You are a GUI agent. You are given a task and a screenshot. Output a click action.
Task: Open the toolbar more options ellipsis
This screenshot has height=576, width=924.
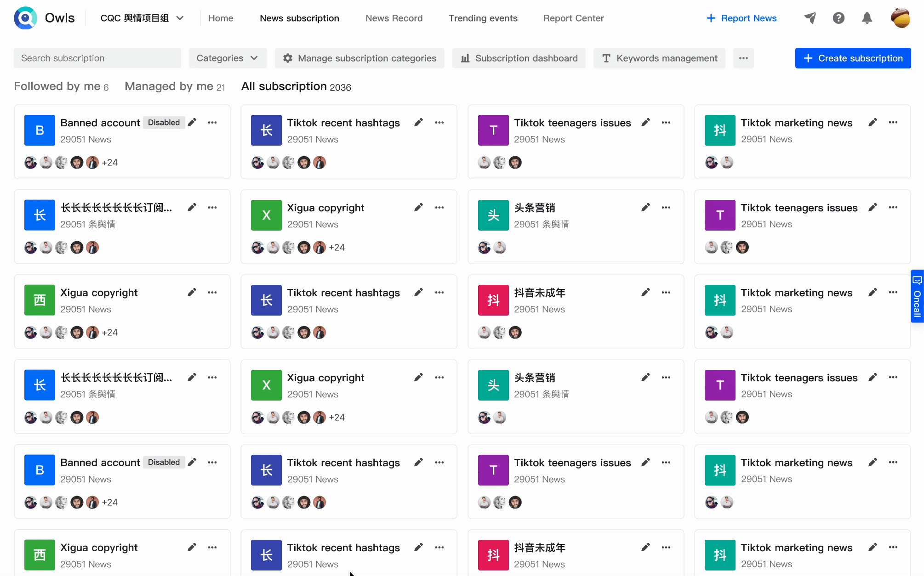point(743,58)
